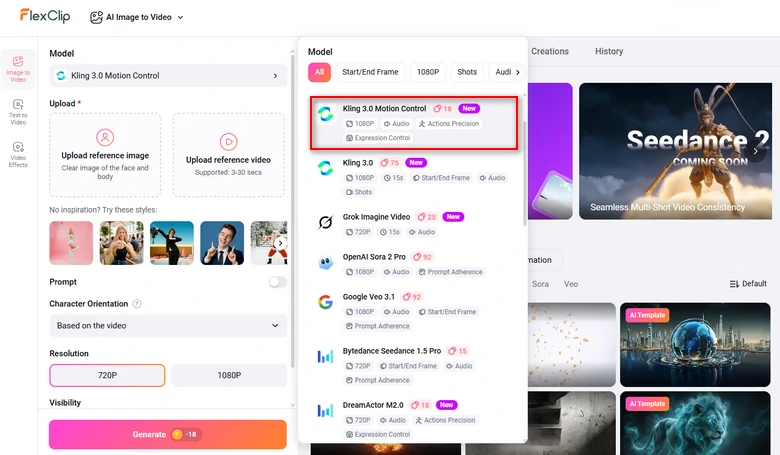Open Character Orientation dropdown
The height and width of the screenshot is (455, 780).
(x=167, y=326)
